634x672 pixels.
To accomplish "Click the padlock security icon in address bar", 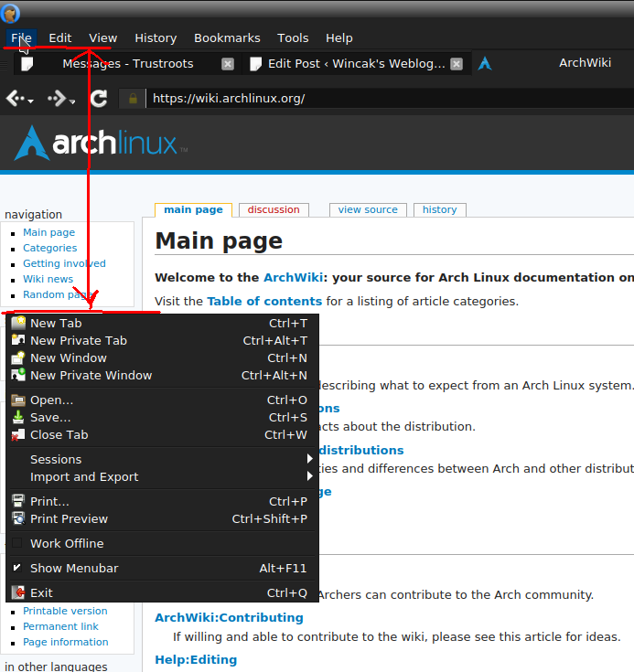I will [x=133, y=99].
